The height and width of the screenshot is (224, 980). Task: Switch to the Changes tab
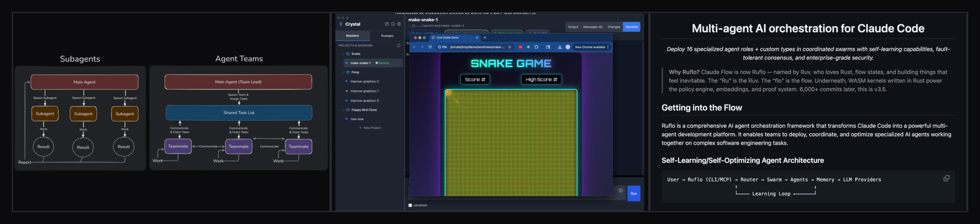(x=614, y=27)
